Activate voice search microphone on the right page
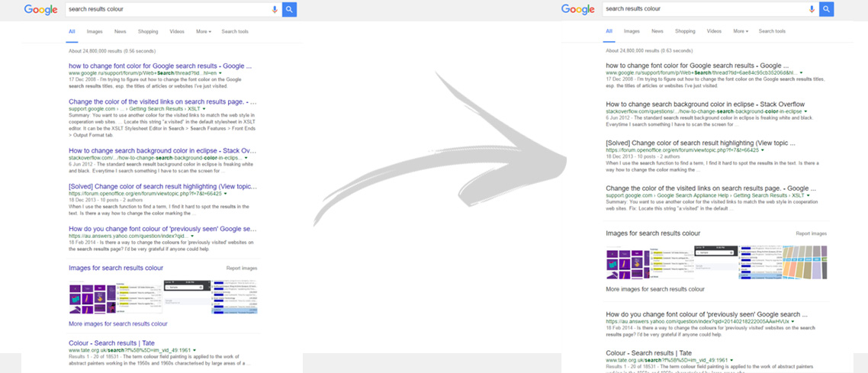This screenshot has width=868, height=373. (812, 9)
